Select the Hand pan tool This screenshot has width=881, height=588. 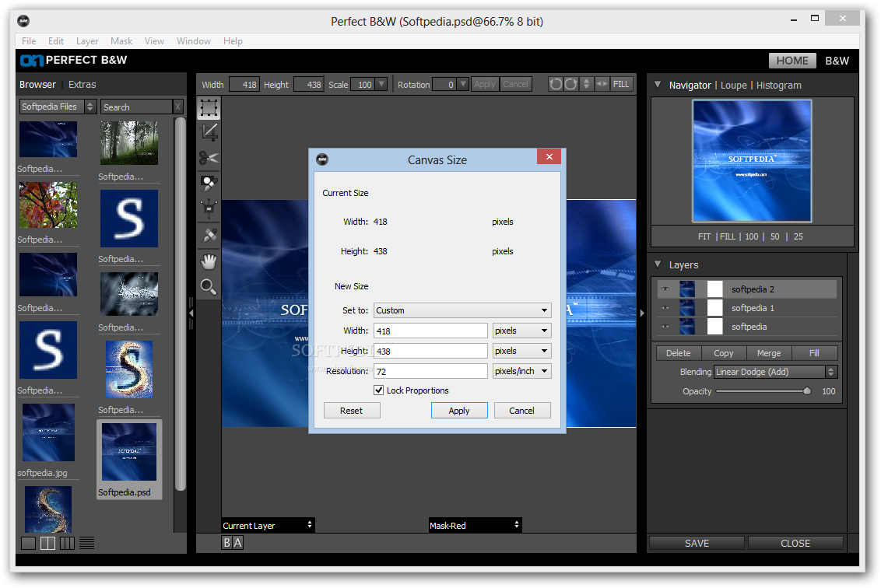[209, 261]
